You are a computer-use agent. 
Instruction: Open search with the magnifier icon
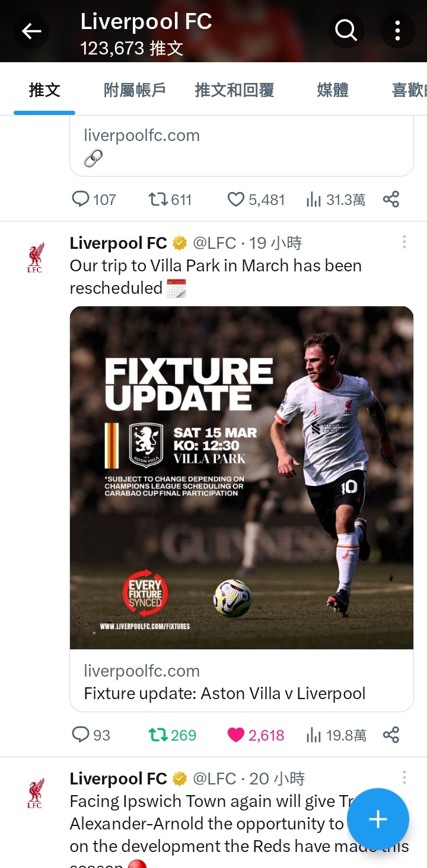click(346, 30)
